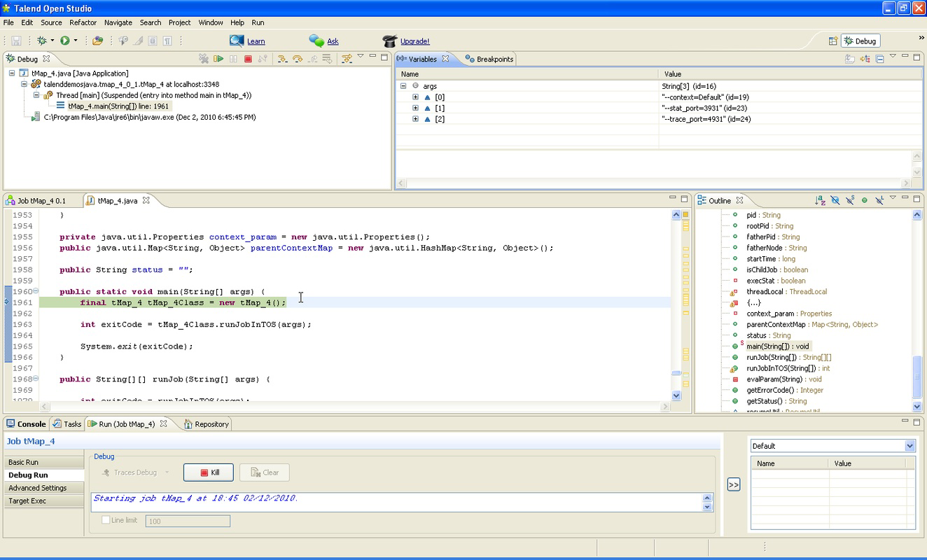Image resolution: width=927 pixels, height=560 pixels.
Task: Click the Kill button
Action: 208,472
